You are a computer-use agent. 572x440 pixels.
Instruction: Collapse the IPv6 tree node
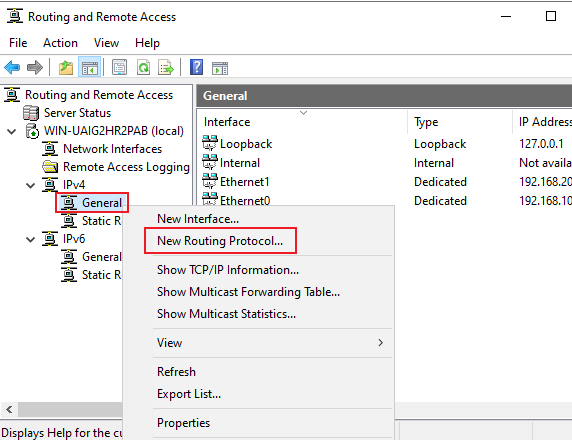(x=31, y=239)
